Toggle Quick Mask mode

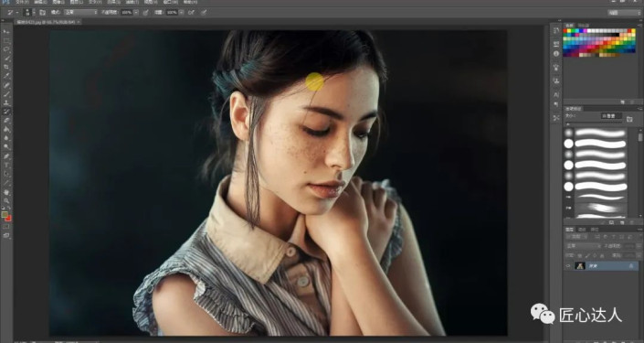pyautogui.click(x=6, y=226)
